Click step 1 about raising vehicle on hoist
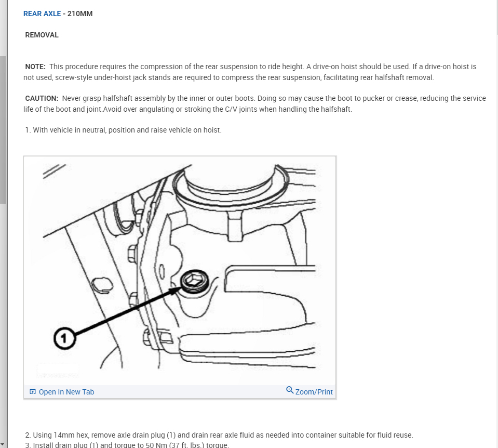 click(x=123, y=130)
